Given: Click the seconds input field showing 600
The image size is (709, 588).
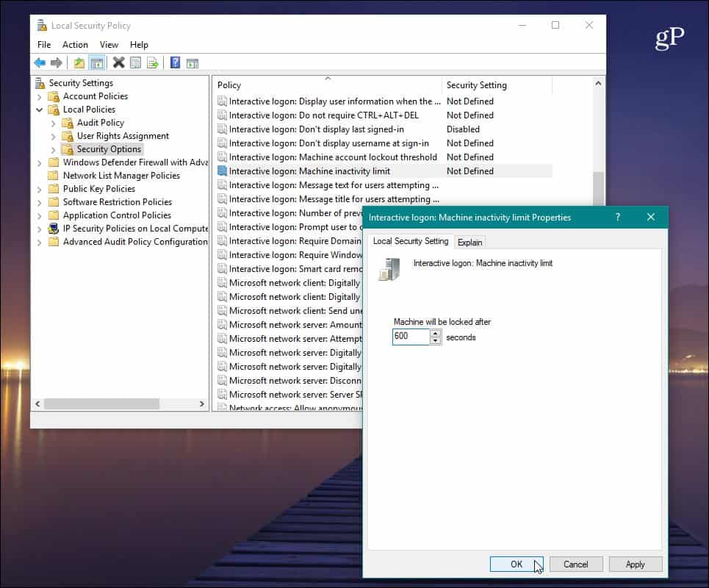Looking at the screenshot, I should (411, 337).
